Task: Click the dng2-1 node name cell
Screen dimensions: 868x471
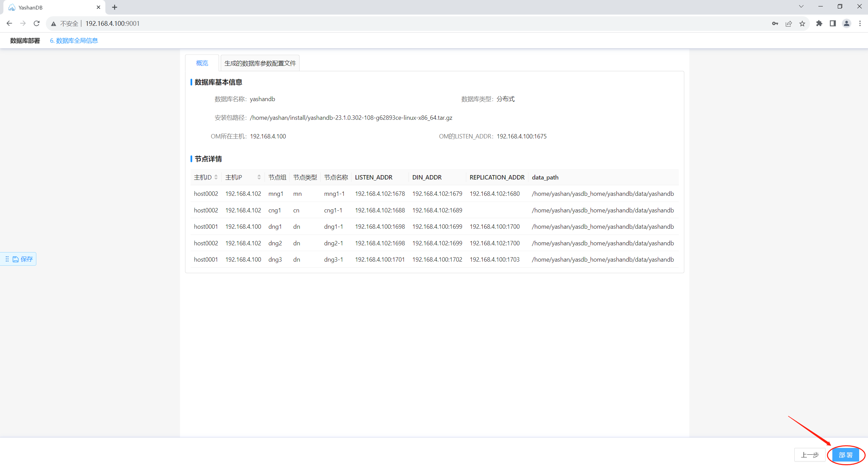Action: tap(333, 243)
